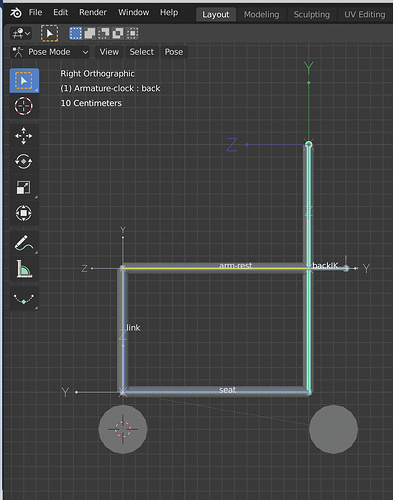Image resolution: width=393 pixels, height=500 pixels.
Task: Select the Select Box tool
Action: coord(24,80)
